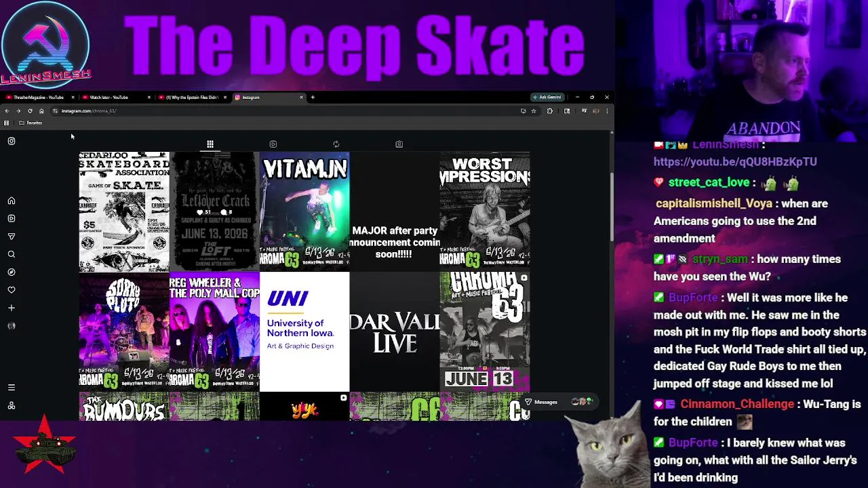The height and width of the screenshot is (488, 868).
Task: Open Reels from the Instagram sidebar
Action: (x=12, y=219)
